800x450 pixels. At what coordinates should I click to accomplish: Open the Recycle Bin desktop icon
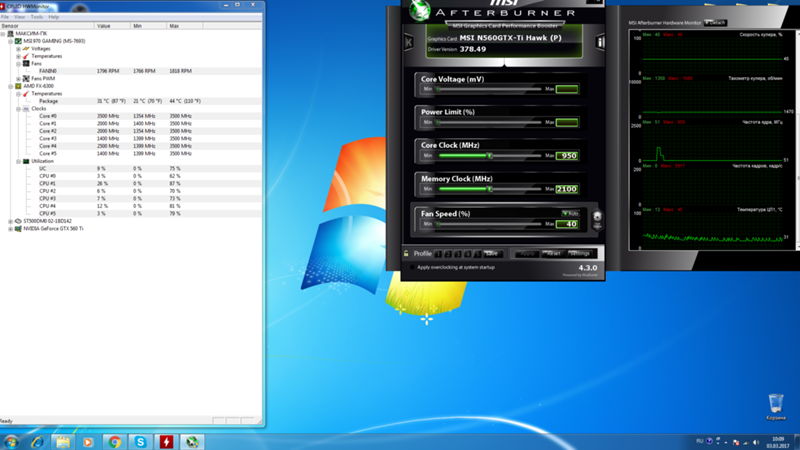coord(775,401)
